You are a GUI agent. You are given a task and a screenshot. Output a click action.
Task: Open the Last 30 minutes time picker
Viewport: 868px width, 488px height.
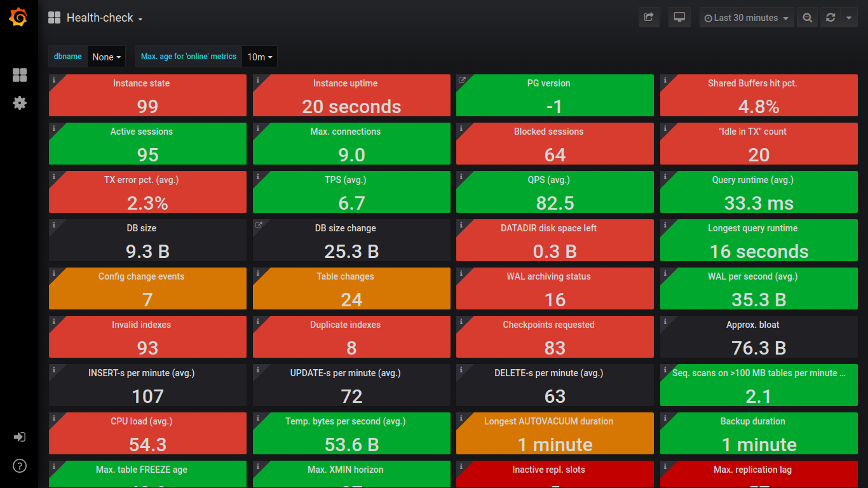pos(746,18)
